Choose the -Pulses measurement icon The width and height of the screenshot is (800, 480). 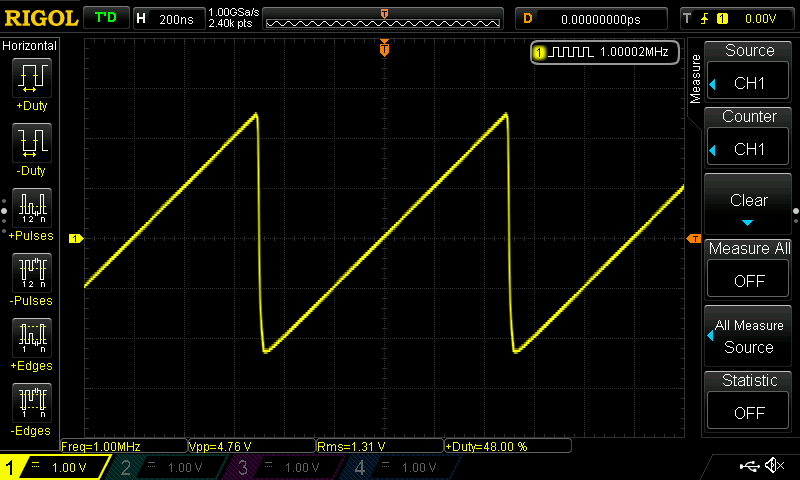click(31, 275)
